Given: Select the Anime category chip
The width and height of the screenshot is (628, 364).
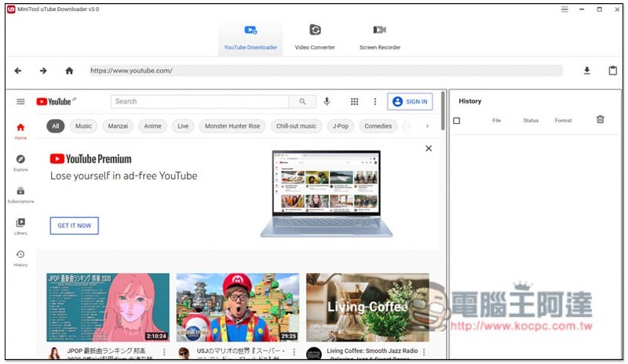Looking at the screenshot, I should tap(152, 126).
